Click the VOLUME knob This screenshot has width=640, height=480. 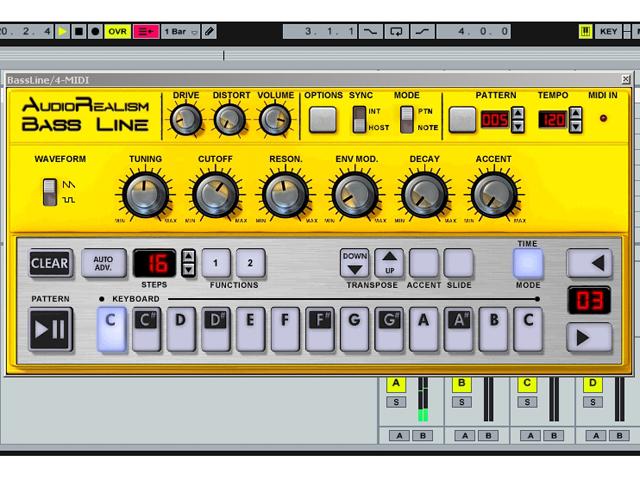275,120
